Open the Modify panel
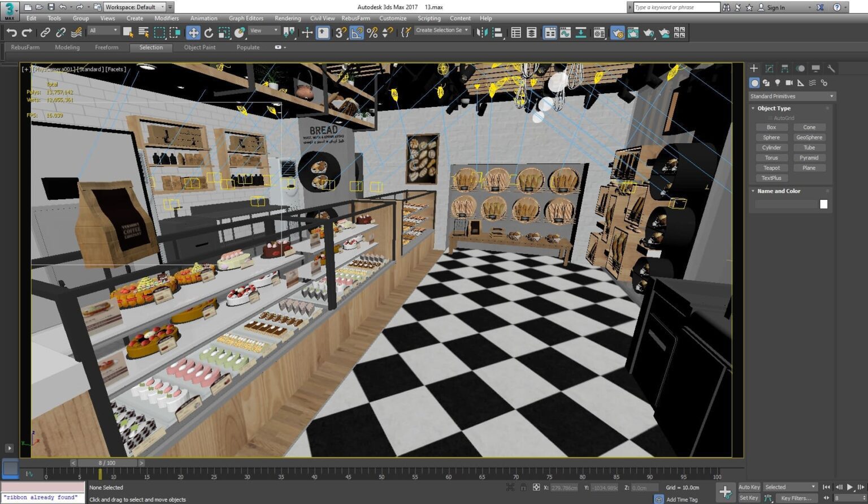 769,68
